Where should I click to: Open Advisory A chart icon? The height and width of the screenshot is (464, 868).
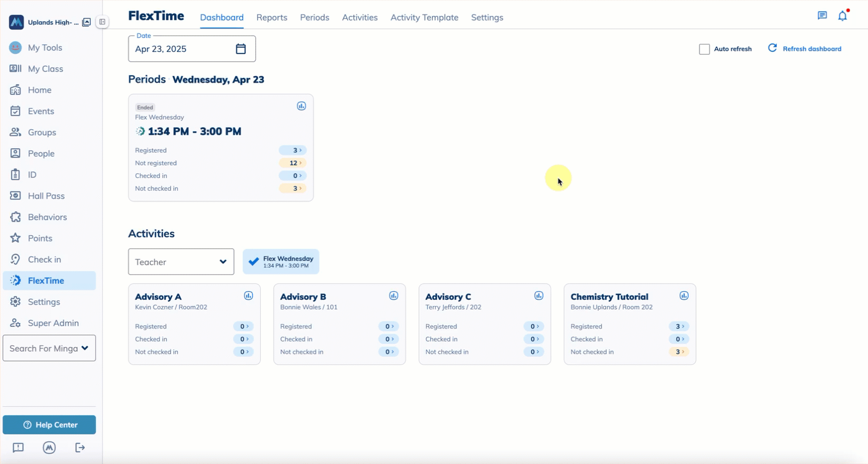[x=248, y=296]
